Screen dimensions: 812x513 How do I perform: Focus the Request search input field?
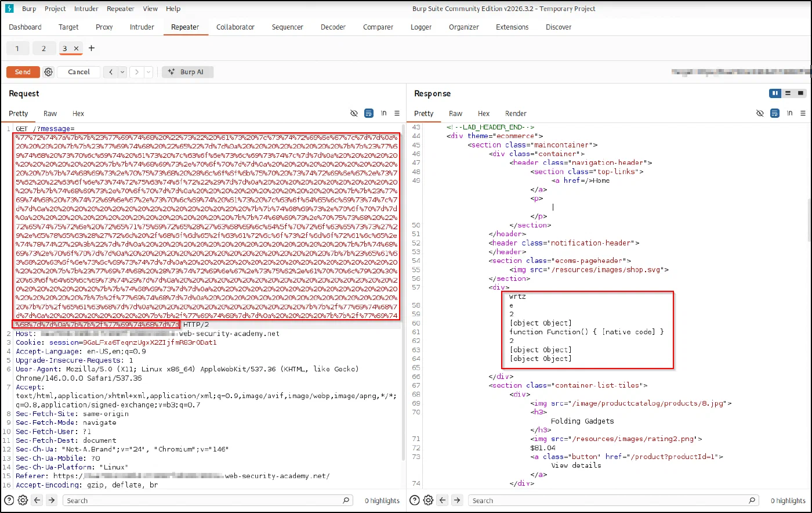click(x=208, y=500)
